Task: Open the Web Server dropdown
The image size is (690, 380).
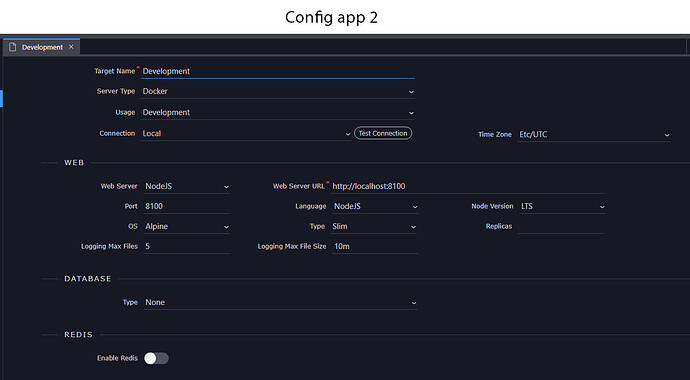Action: (x=187, y=186)
